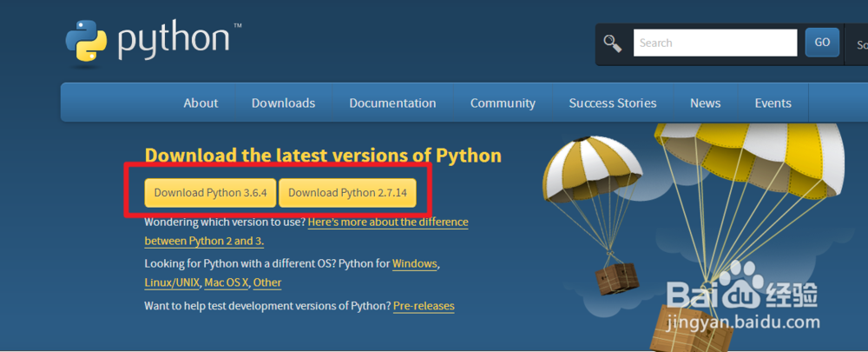Open the Events menu

tap(773, 103)
